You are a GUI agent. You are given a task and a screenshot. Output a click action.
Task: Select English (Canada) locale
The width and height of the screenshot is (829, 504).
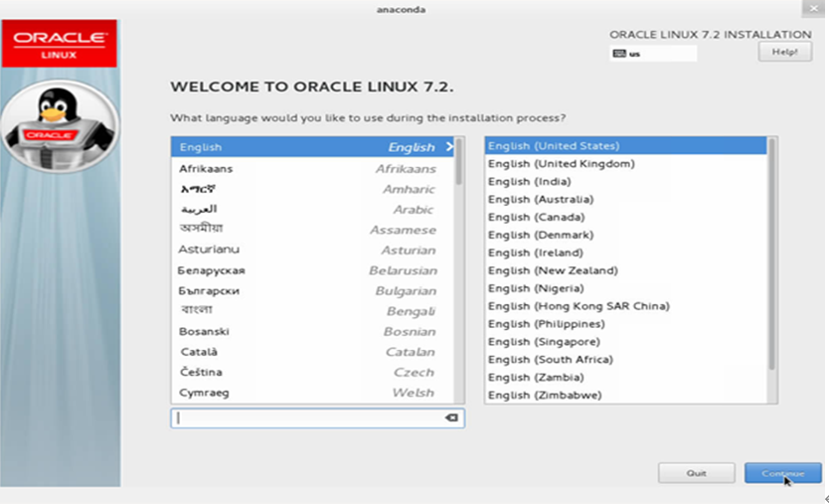626,217
